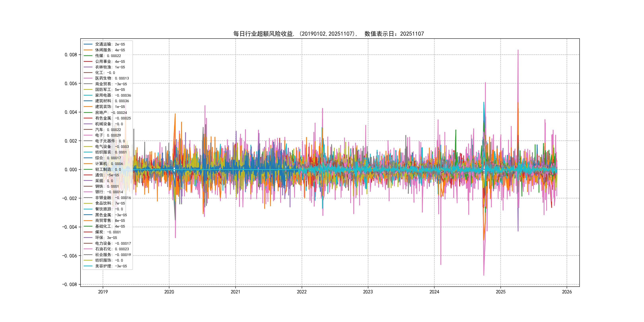Click the chart title text

pyautogui.click(x=328, y=34)
